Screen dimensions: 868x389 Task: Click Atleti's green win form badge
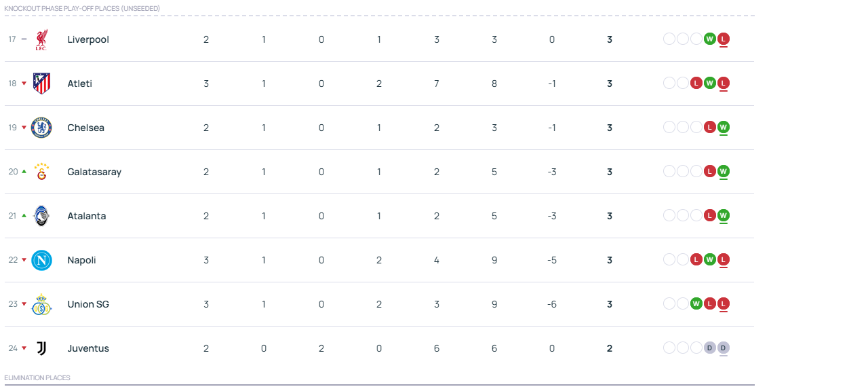[x=710, y=83]
